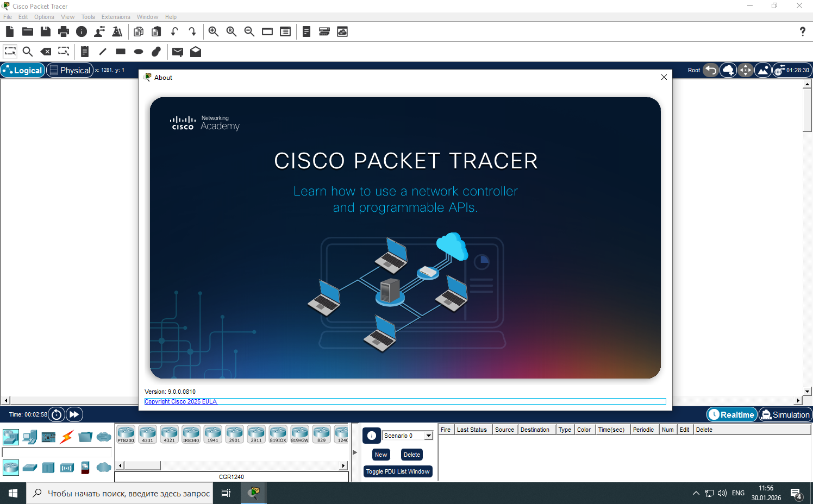This screenshot has width=813, height=504.
Task: Click the Print icon in main toolbar
Action: (x=64, y=31)
